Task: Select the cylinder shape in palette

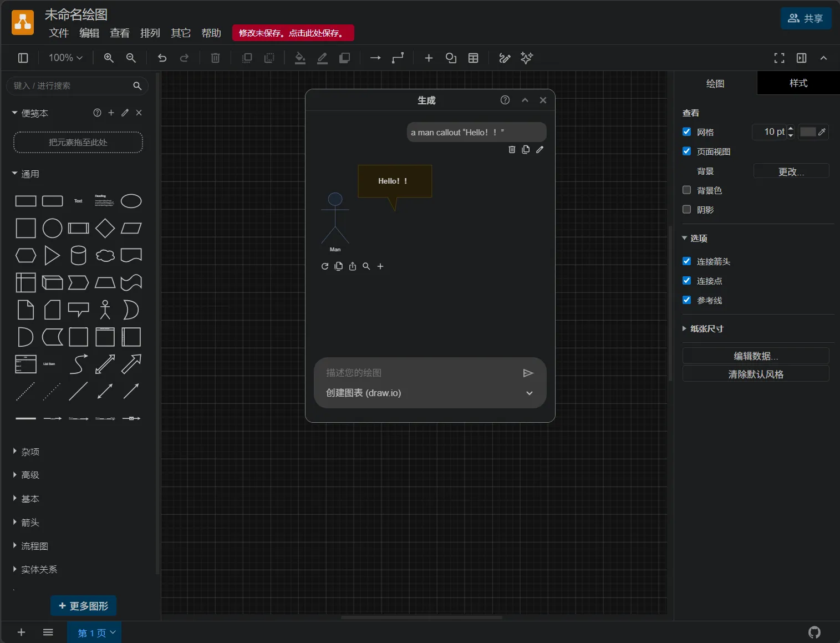Action: (x=78, y=256)
